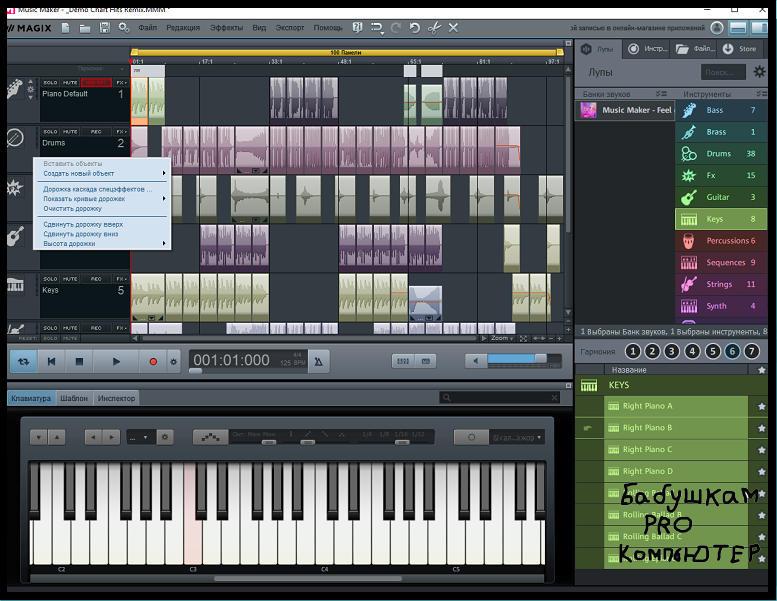The width and height of the screenshot is (777, 601).
Task: Mute the Keys track
Action: tap(70, 279)
